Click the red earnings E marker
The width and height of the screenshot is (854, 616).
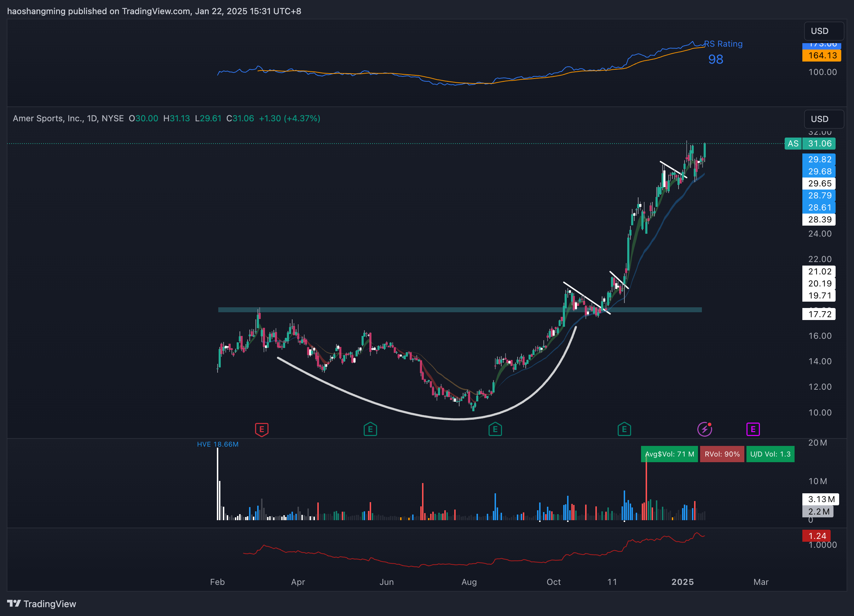point(262,429)
